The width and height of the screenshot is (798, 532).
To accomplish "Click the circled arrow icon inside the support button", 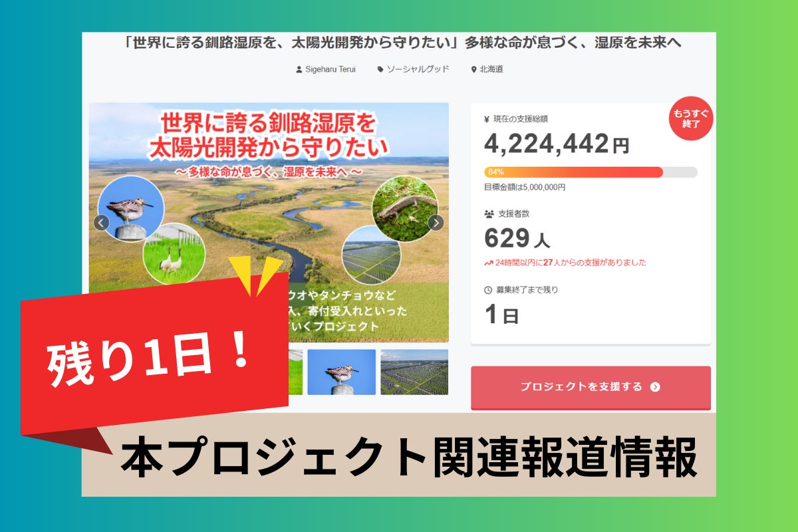I will (x=655, y=387).
